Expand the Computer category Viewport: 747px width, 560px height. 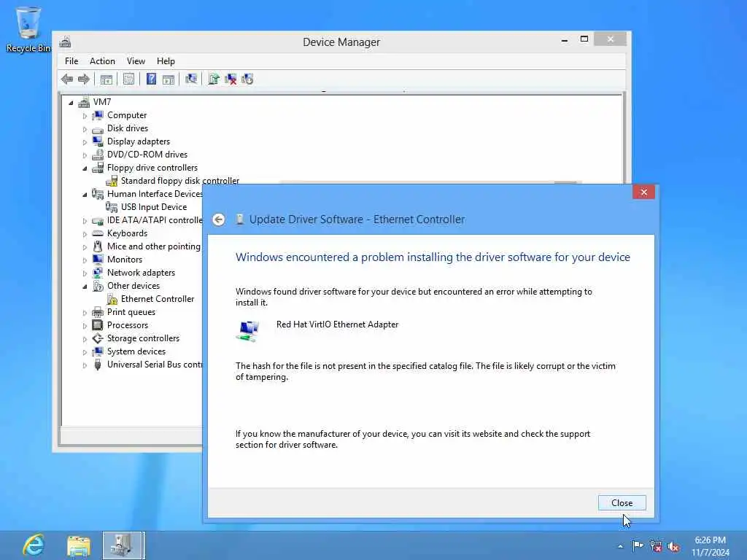[85, 116]
